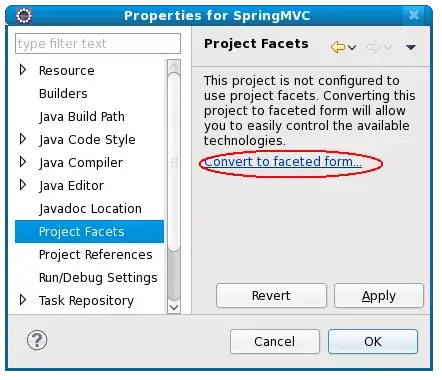Image resolution: width=442 pixels, height=380 pixels.
Task: Click the yellow back navigation arrow
Action: [337, 47]
